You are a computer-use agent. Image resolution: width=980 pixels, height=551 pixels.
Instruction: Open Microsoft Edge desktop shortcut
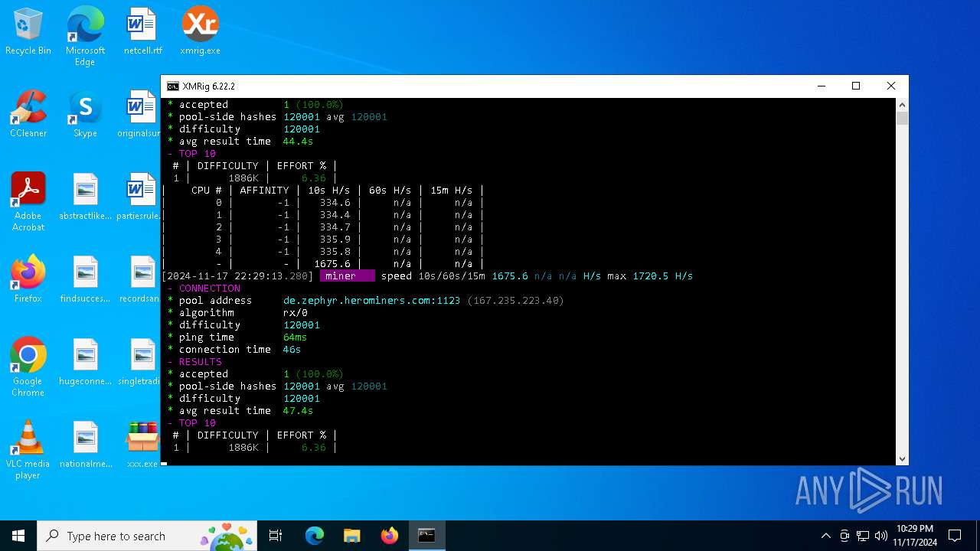click(85, 36)
